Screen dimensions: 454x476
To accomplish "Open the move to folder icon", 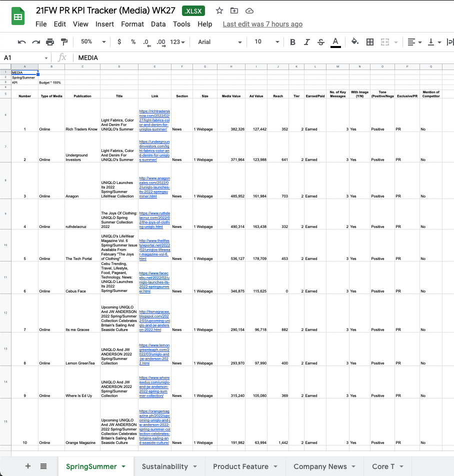I will click(234, 11).
